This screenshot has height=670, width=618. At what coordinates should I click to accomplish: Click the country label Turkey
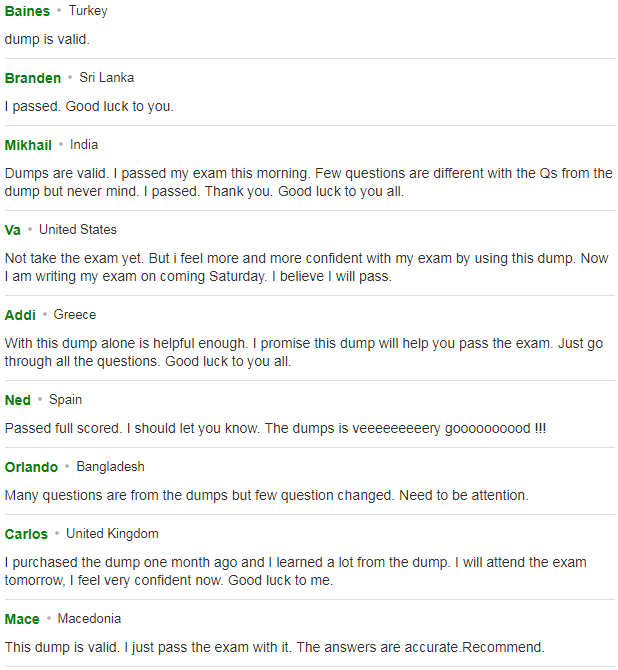click(88, 11)
